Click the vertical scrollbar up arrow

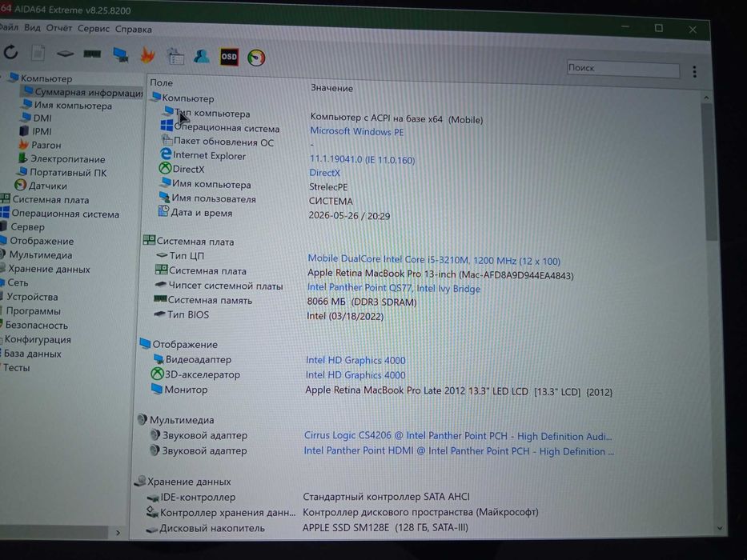706,98
